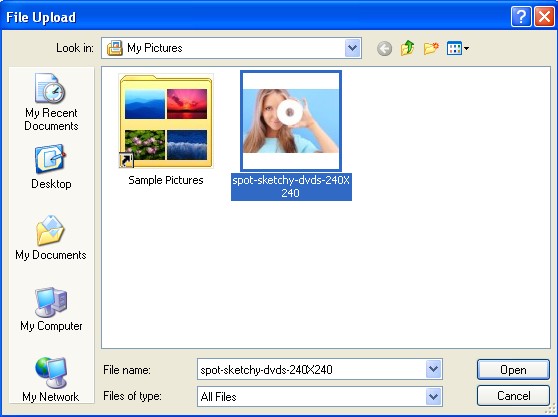558x417 pixels.
Task: Expand the Files of type dropdown arrow
Action: tap(433, 396)
